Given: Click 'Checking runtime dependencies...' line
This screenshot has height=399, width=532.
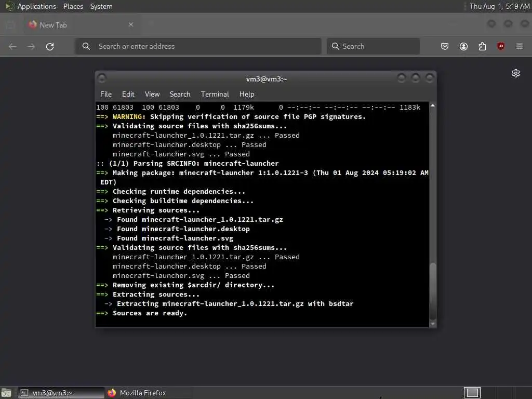Looking at the screenshot, I should 170,191.
